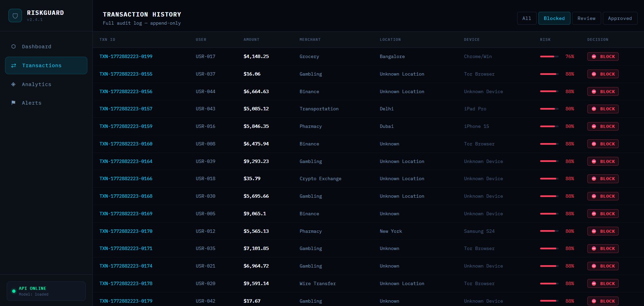Open transaction TXN-1772882223-0170 link

point(126,231)
